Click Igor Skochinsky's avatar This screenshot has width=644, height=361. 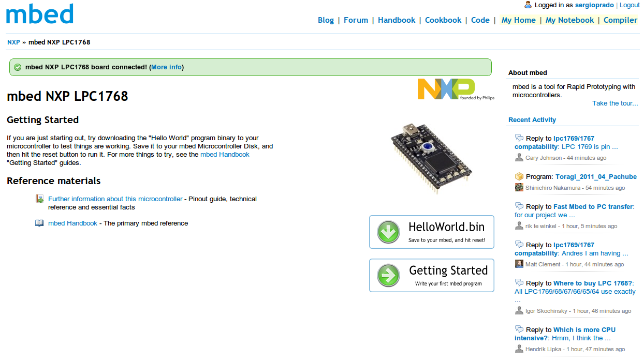519,310
